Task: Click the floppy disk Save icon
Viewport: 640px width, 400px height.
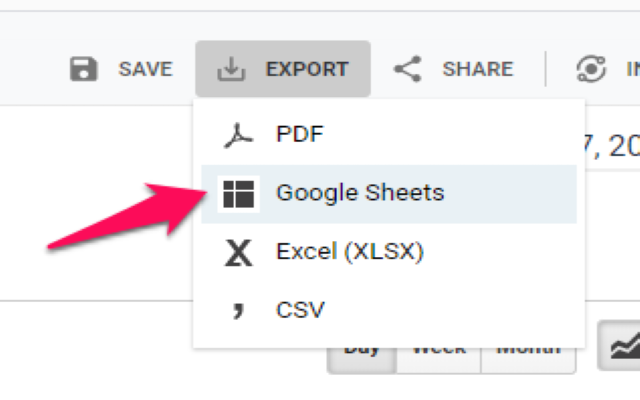Action: [x=84, y=69]
